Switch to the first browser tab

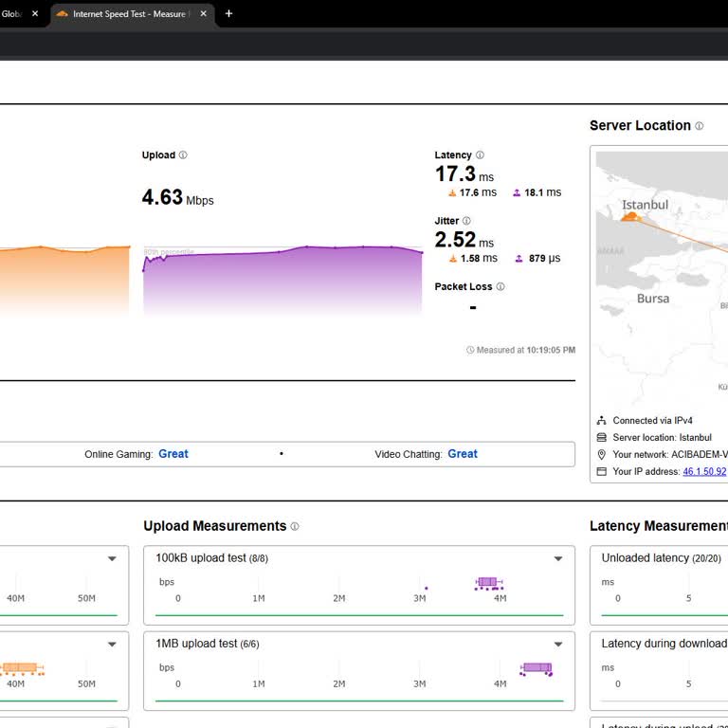click(x=13, y=14)
